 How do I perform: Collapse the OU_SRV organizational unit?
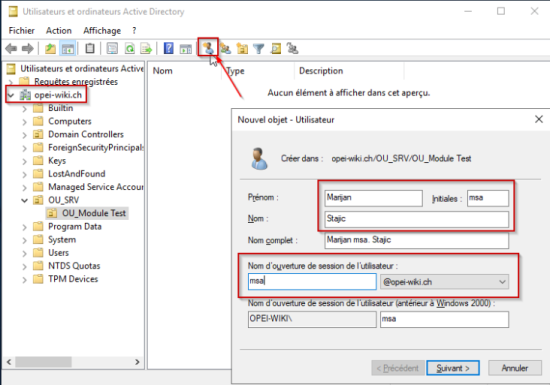coord(24,201)
